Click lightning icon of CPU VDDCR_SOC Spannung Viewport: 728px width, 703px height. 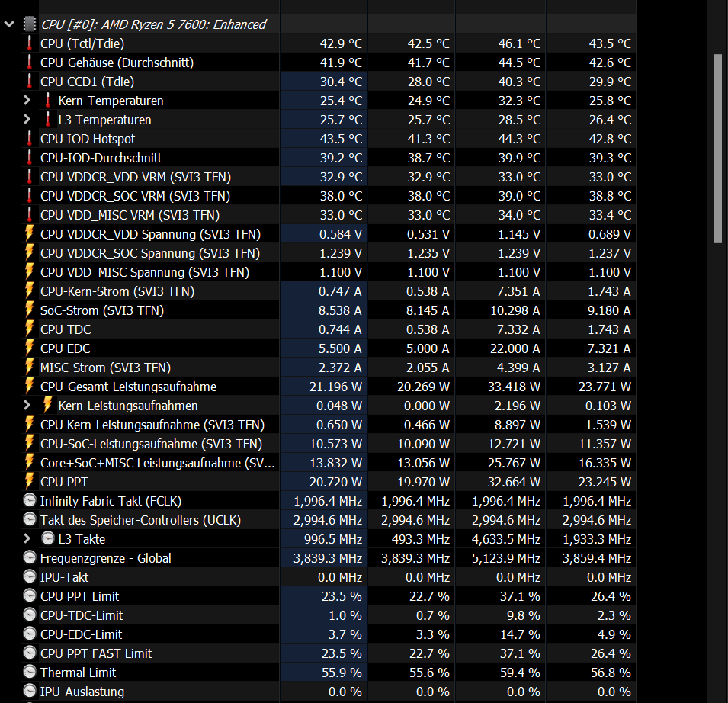click(29, 252)
